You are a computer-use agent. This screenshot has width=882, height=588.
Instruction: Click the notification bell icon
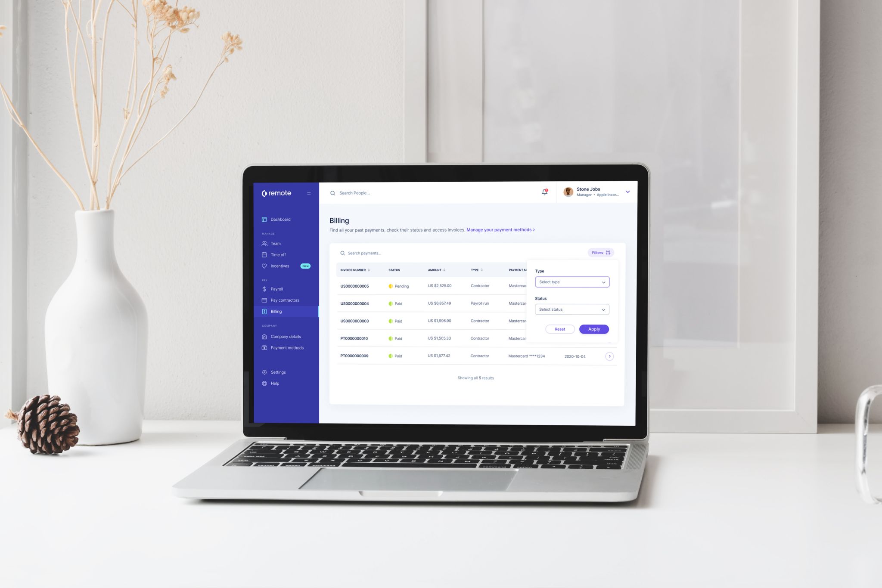tap(545, 192)
